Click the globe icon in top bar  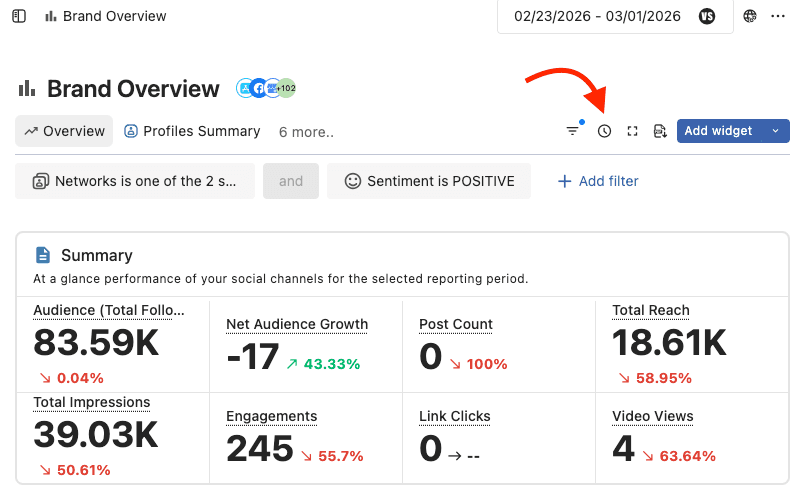(x=750, y=16)
